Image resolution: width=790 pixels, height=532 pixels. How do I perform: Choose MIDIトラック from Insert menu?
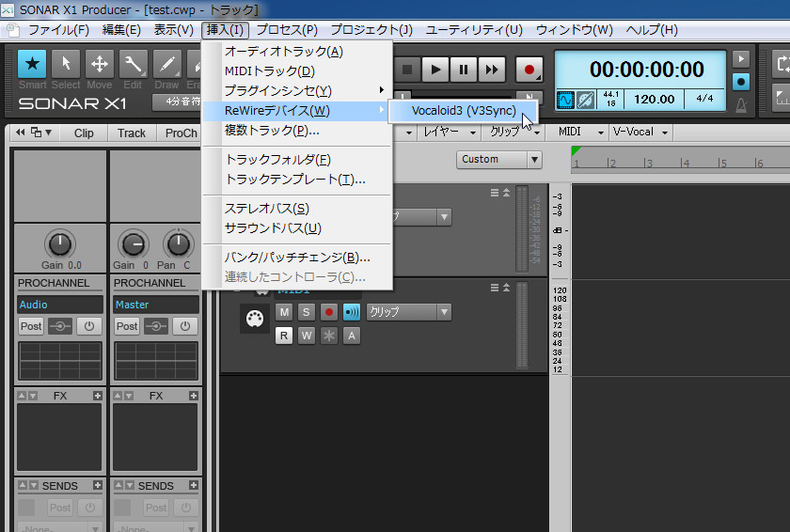297,71
